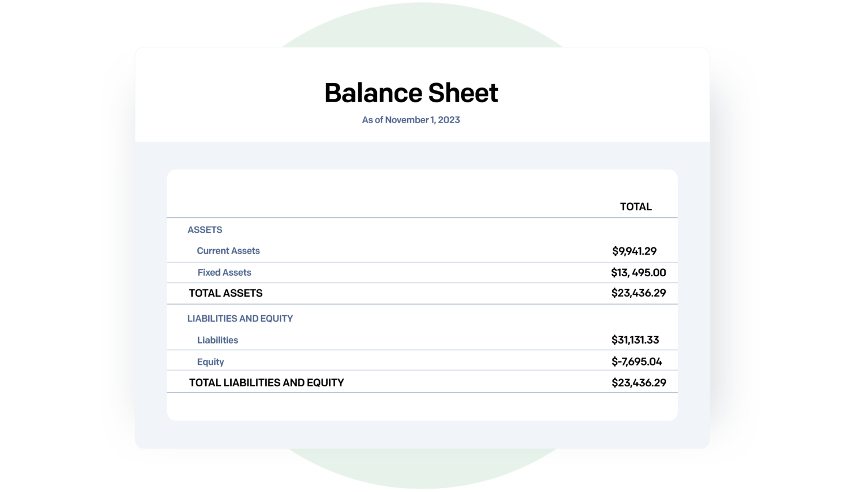Click the TOTAL ASSETS row label
The height and width of the screenshot is (492, 868).
coord(225,293)
